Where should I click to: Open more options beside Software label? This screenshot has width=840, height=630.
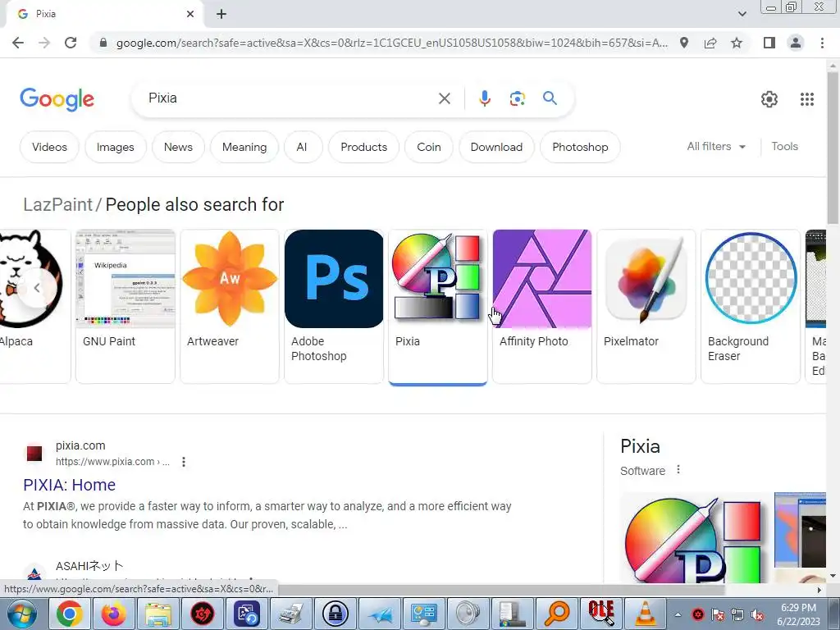click(x=678, y=470)
